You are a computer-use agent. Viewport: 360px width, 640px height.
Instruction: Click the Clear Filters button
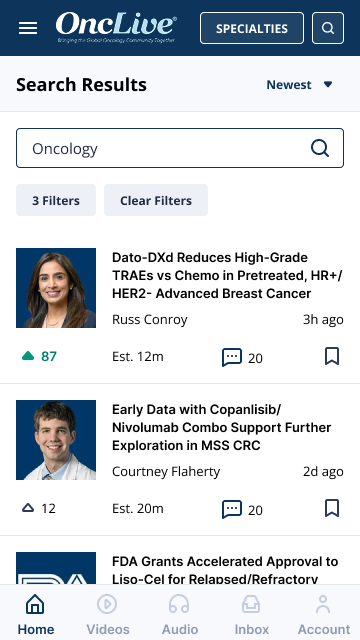pyautogui.click(x=156, y=200)
